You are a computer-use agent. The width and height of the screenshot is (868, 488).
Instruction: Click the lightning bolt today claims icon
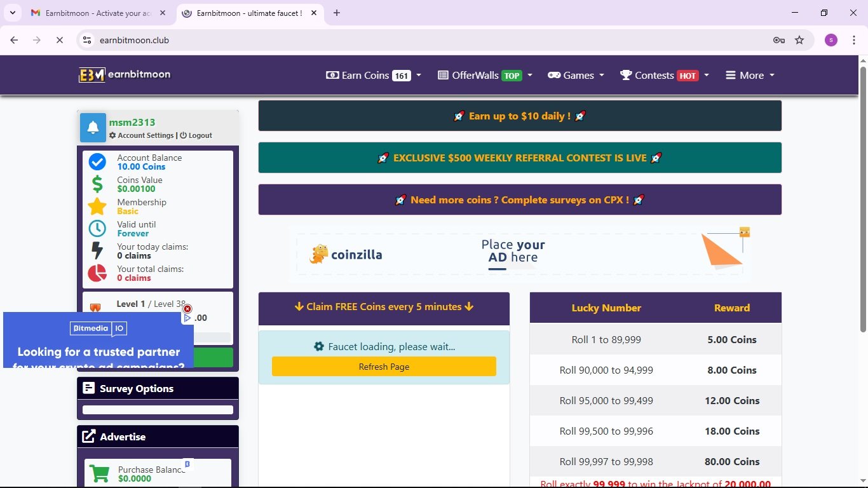(97, 251)
